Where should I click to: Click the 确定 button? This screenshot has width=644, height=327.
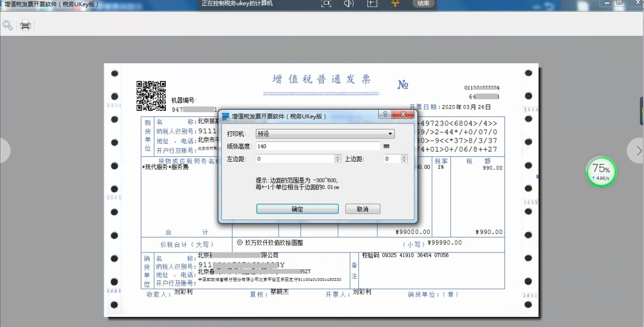point(297,209)
